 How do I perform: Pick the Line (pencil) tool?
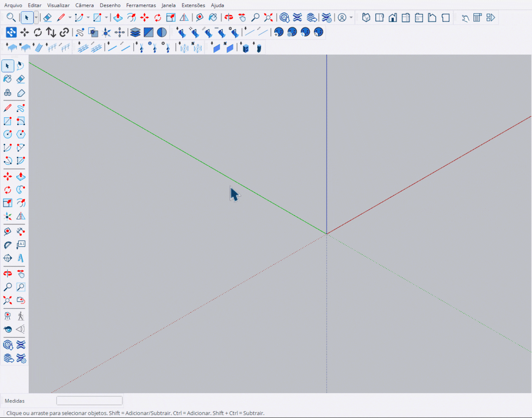click(7, 108)
